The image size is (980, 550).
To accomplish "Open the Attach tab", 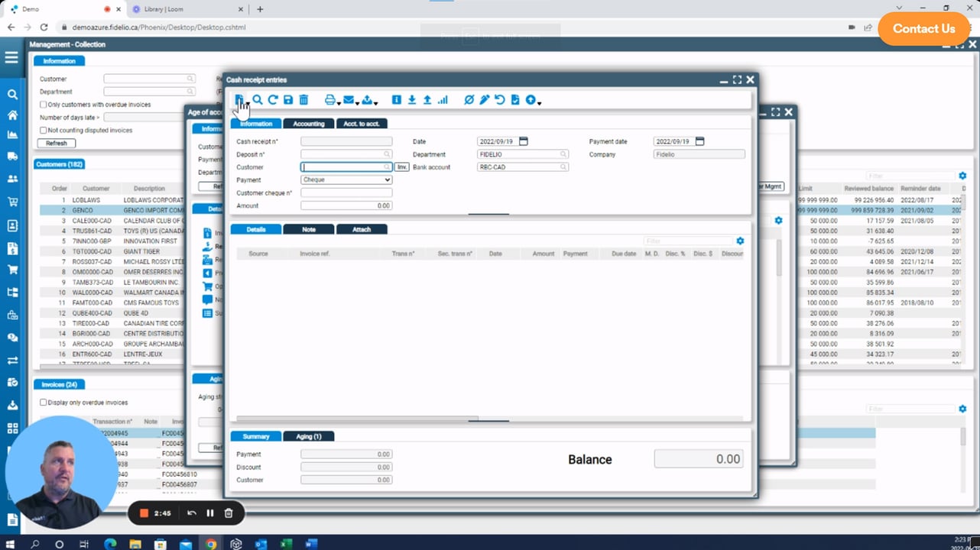I will (362, 229).
